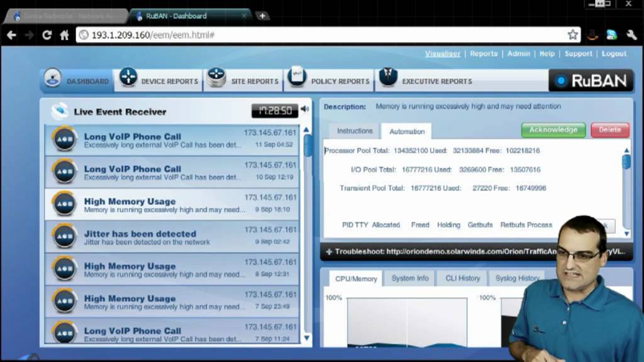Switch to the Instructions tab

click(x=355, y=131)
